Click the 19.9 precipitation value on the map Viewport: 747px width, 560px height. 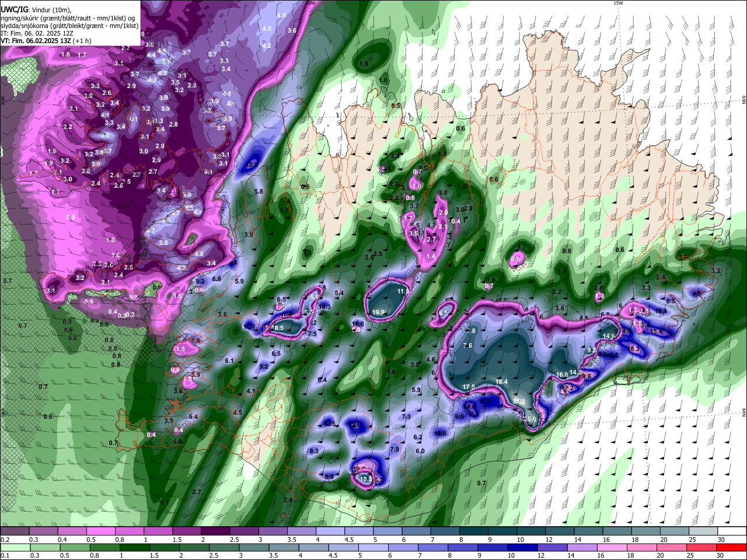tap(378, 313)
